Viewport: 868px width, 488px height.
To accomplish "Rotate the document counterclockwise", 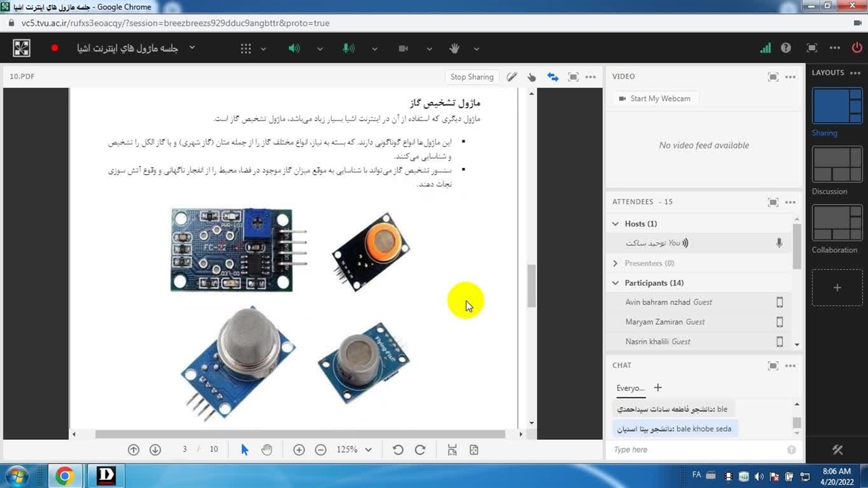I will tap(398, 449).
